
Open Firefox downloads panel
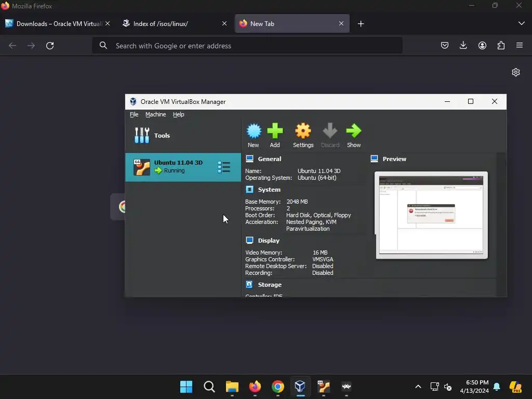click(x=463, y=46)
